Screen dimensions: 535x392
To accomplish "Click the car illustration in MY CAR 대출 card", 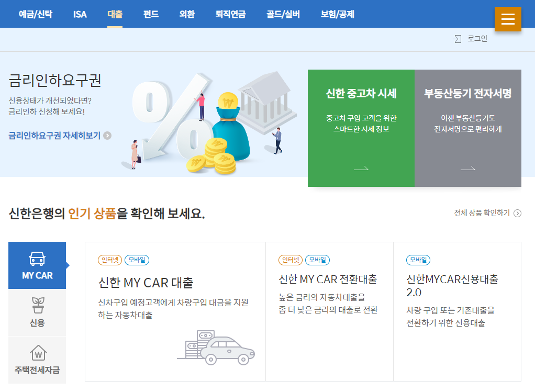I will [x=216, y=348].
